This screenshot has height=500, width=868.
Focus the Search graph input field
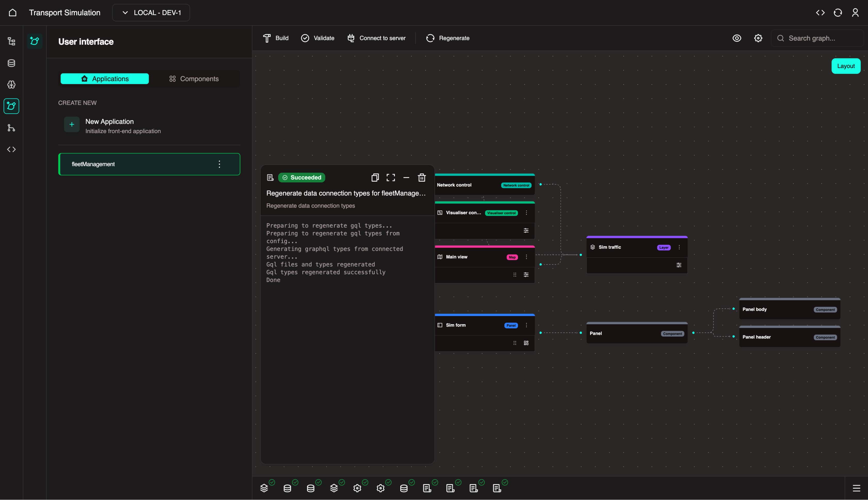817,38
